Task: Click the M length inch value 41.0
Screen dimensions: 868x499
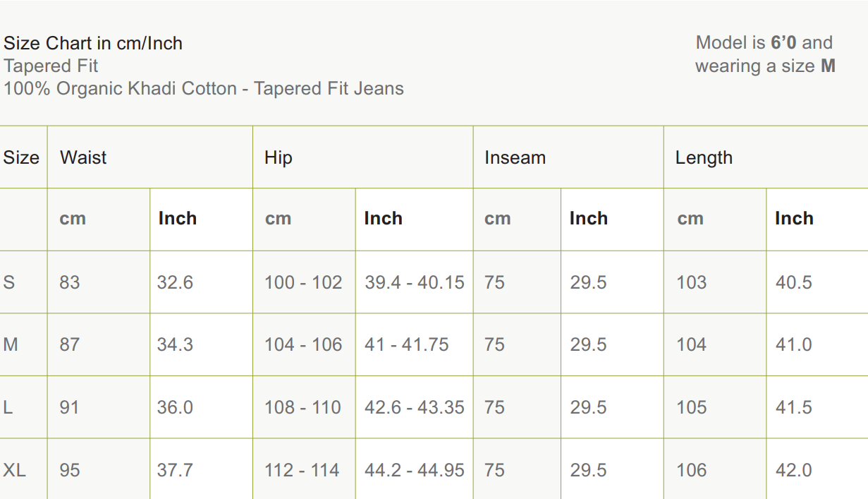Action: pyautogui.click(x=793, y=344)
